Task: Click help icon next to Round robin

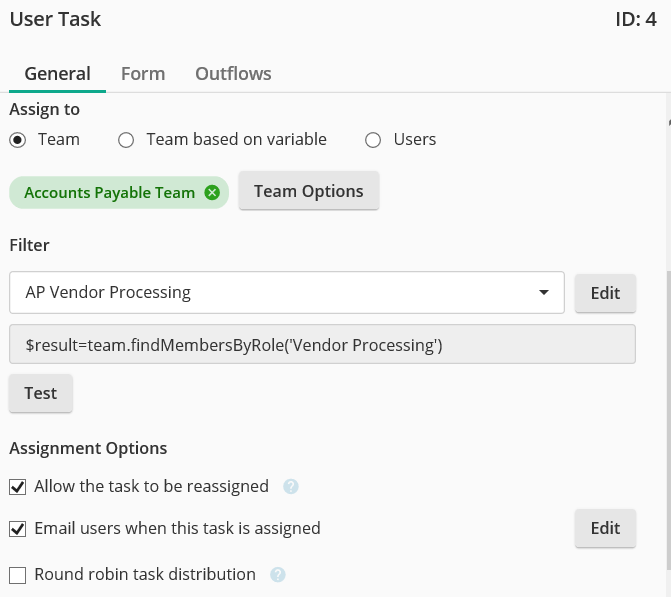Action: point(278,575)
